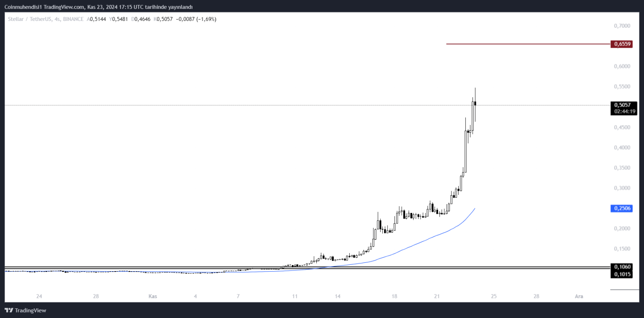This screenshot has height=318, width=644.
Task: Select the high value Y0,5481
Action: 119,19
